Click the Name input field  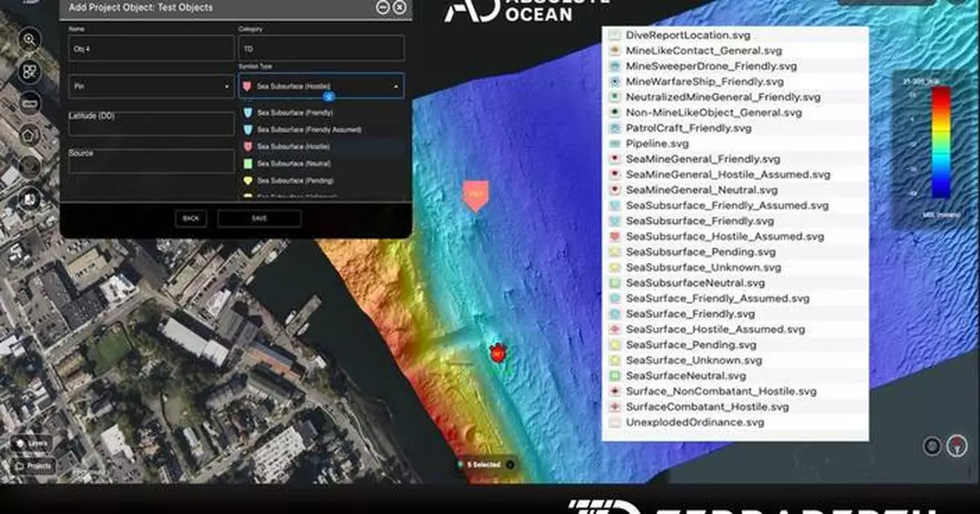pos(151,47)
